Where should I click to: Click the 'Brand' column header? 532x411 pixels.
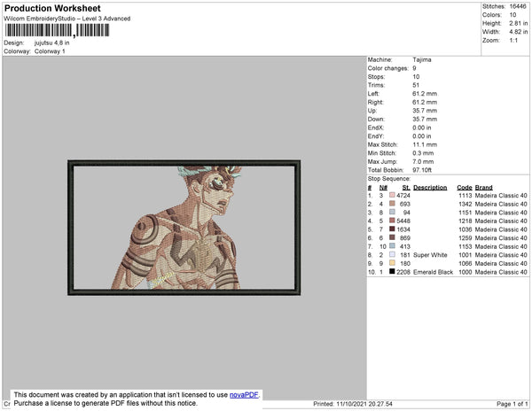(x=483, y=188)
